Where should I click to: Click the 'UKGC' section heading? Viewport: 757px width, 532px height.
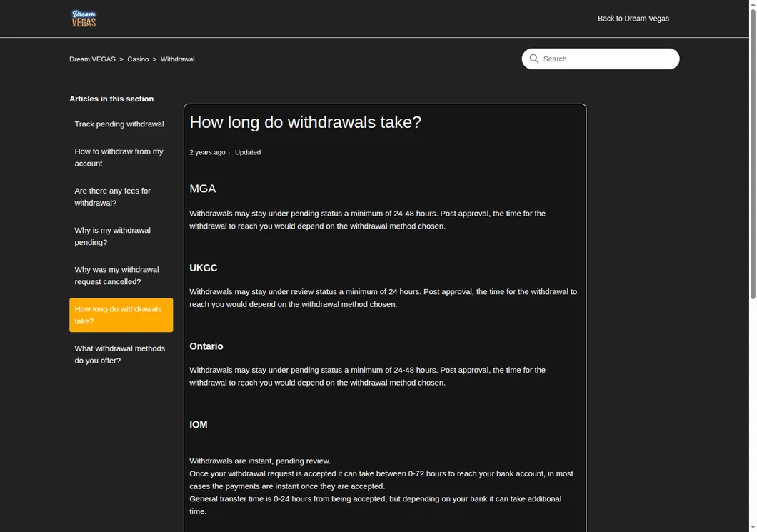tap(204, 268)
